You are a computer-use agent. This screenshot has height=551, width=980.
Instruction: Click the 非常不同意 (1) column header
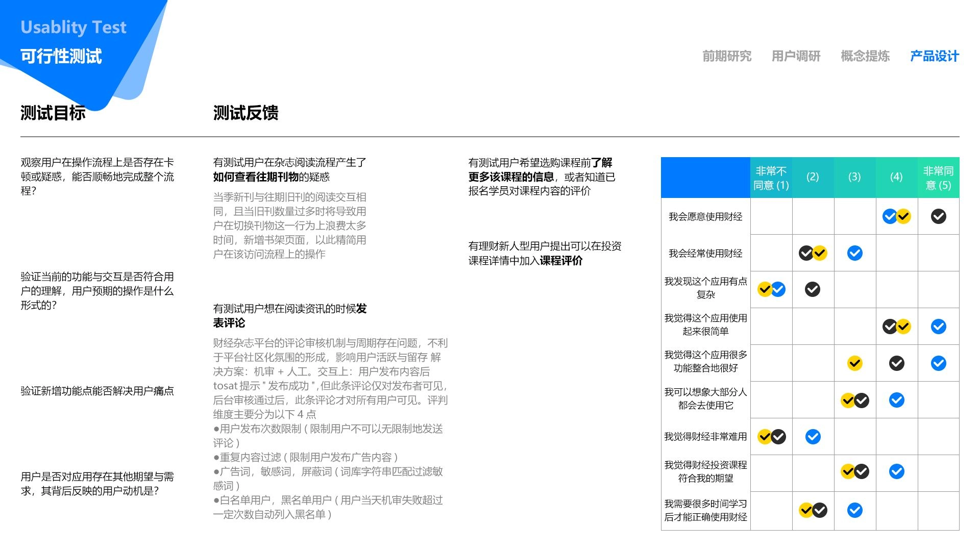click(771, 178)
